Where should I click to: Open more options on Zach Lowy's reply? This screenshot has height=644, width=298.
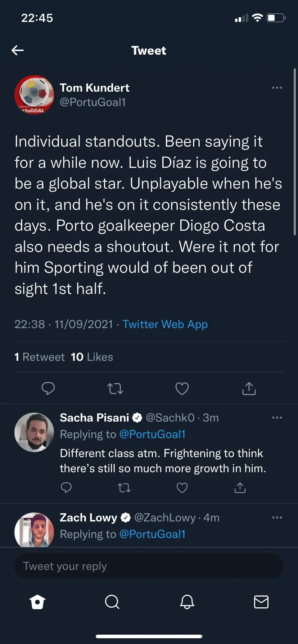coord(277,517)
